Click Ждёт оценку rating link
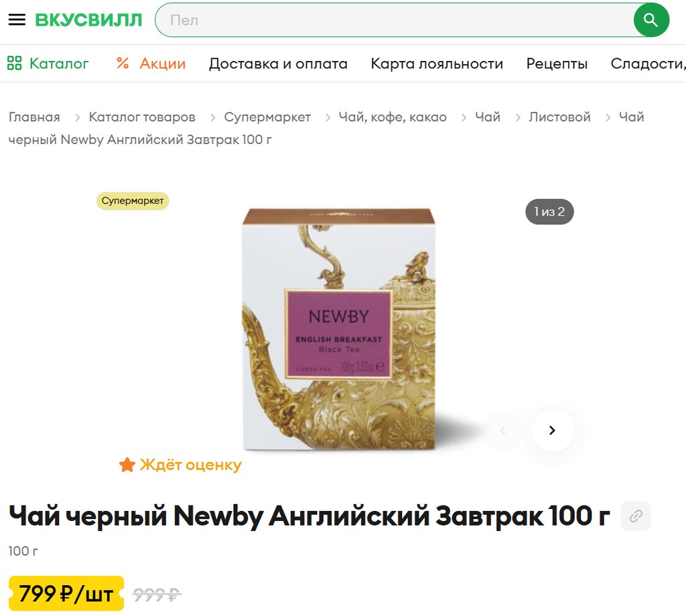Image resolution: width=686 pixels, height=616 pixels. tap(190, 465)
